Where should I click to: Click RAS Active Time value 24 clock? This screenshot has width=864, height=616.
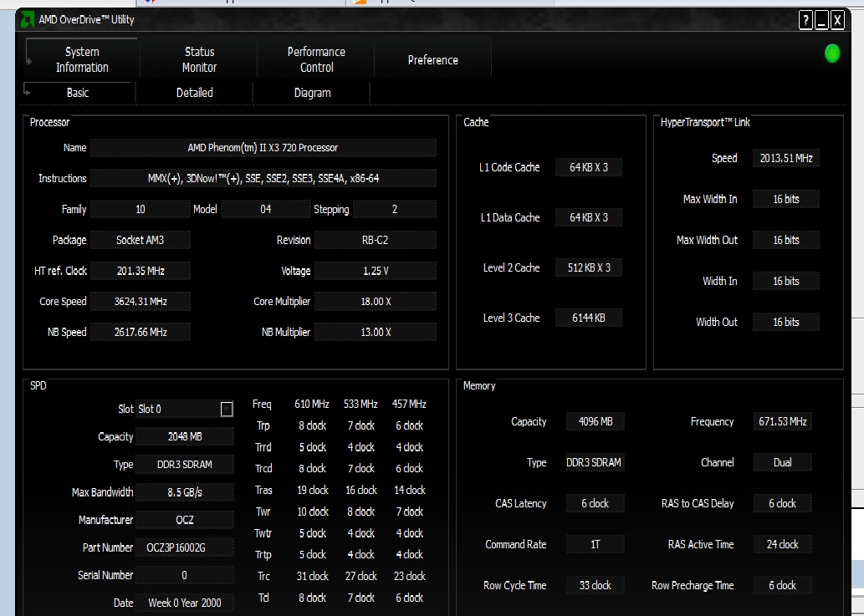(782, 544)
